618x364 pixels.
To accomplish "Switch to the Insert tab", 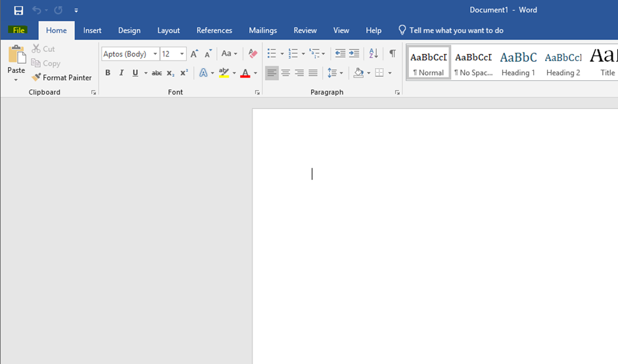I will pyautogui.click(x=92, y=30).
